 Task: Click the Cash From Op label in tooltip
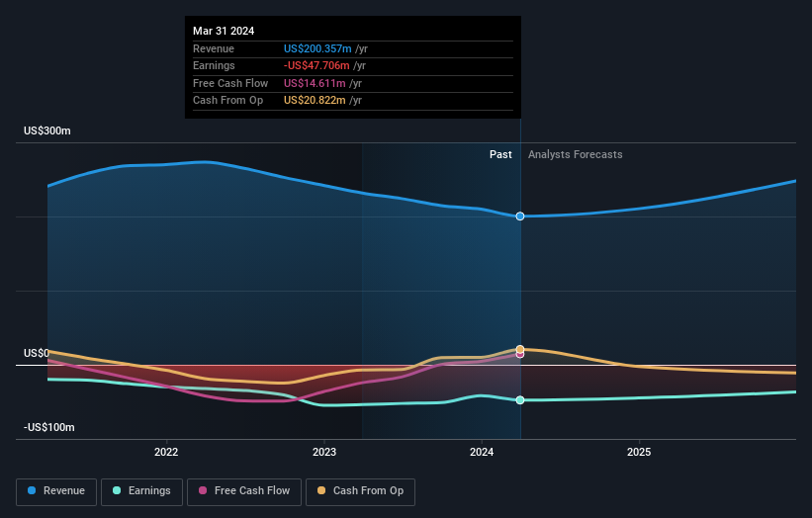(x=227, y=101)
